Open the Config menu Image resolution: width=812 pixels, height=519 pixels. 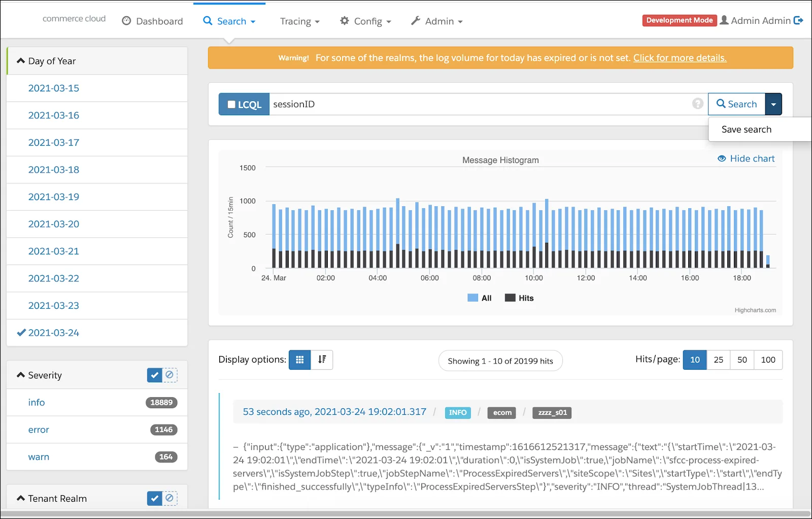[x=365, y=21]
